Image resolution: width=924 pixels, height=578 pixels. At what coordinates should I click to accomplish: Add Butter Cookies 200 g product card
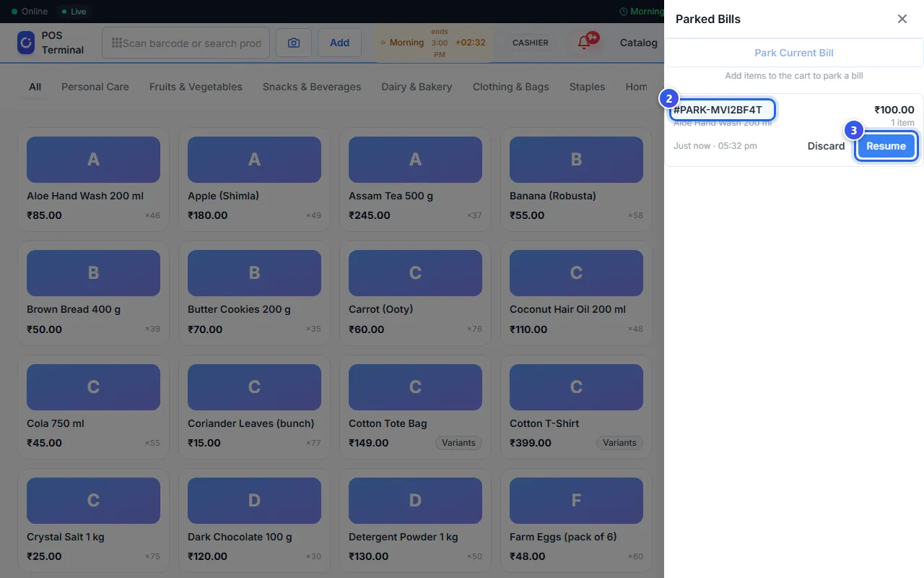point(254,293)
